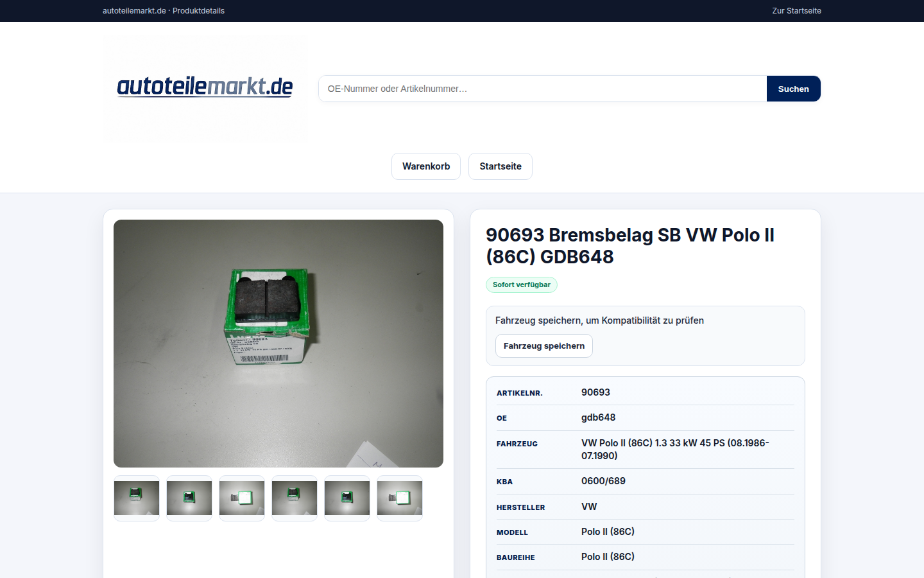Select the first product thumbnail
The height and width of the screenshot is (578, 924).
(137, 498)
